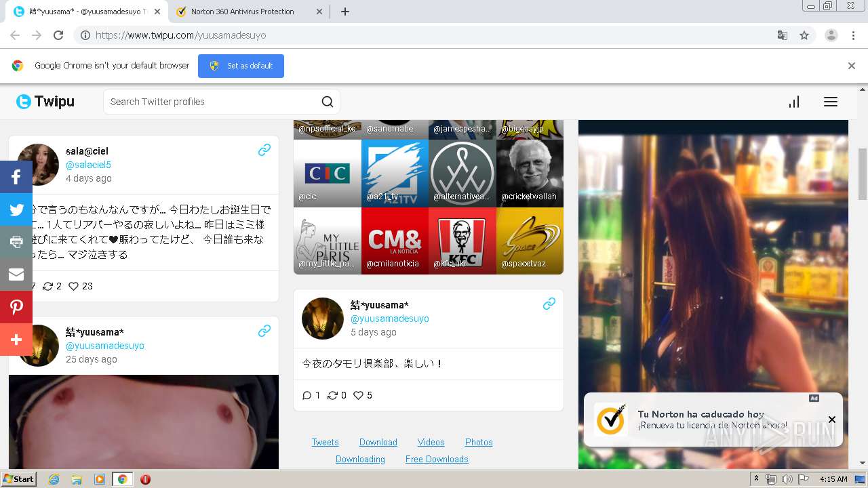This screenshot has height=488, width=868.
Task: Click the page vertical scrollbar thumb
Action: click(863, 173)
